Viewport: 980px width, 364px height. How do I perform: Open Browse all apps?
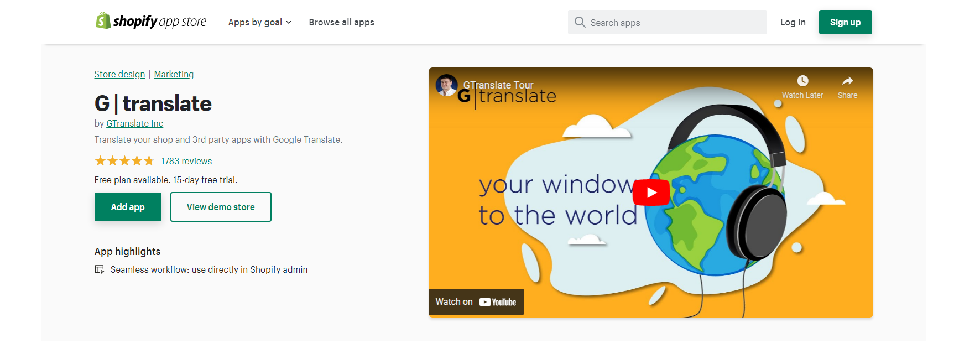341,22
